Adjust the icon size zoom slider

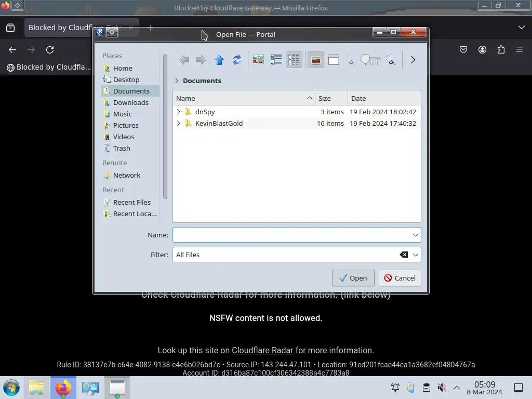[x=370, y=60]
